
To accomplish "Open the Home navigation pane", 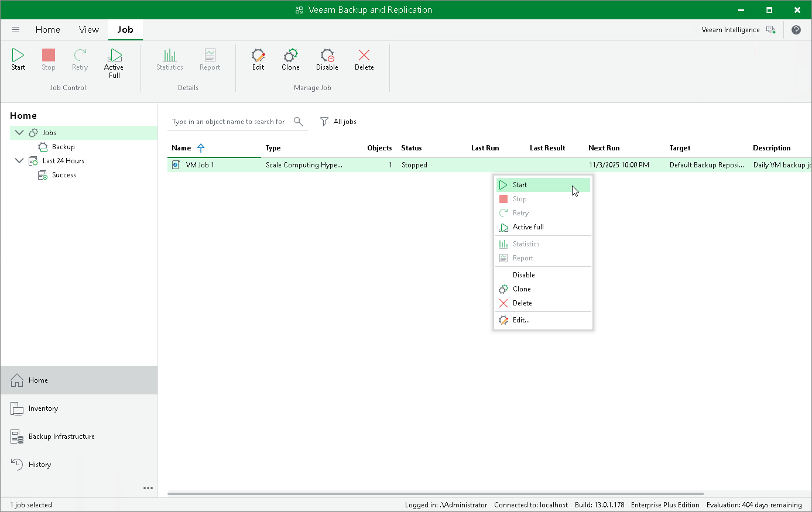I will tap(79, 380).
